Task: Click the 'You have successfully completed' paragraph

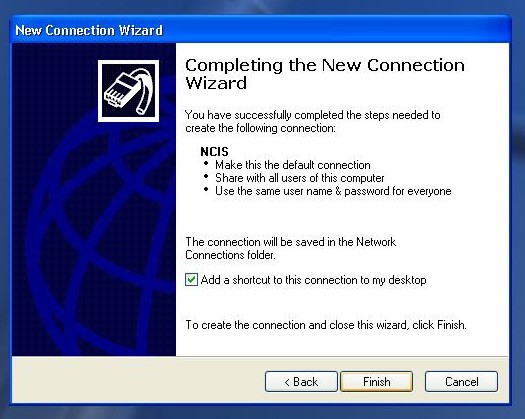Action: point(313,121)
